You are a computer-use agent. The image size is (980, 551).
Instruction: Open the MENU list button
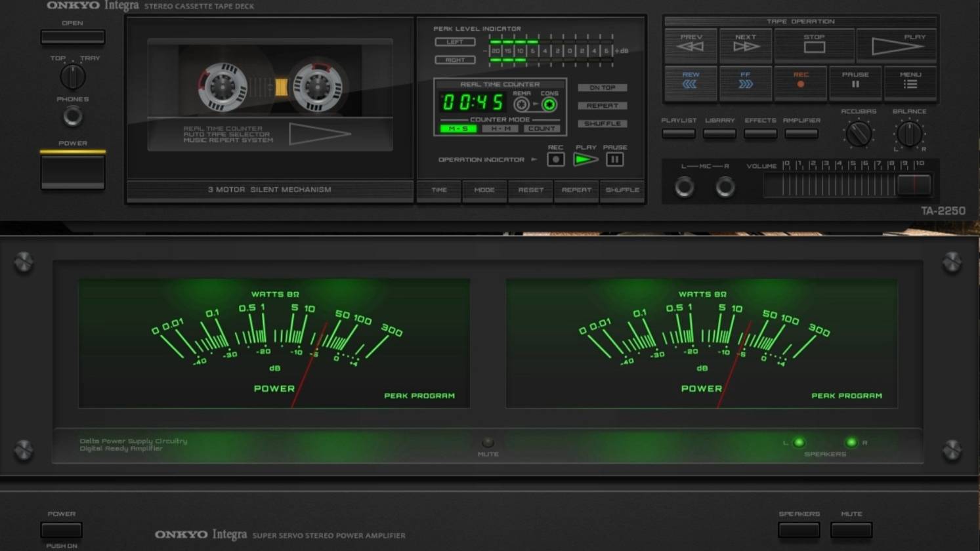(x=910, y=83)
